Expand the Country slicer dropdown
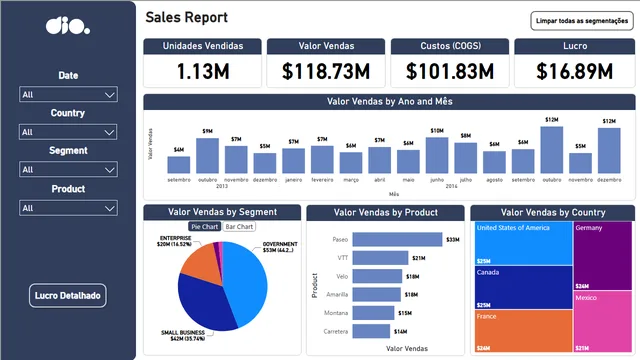This screenshot has width=640, height=360. point(68,132)
